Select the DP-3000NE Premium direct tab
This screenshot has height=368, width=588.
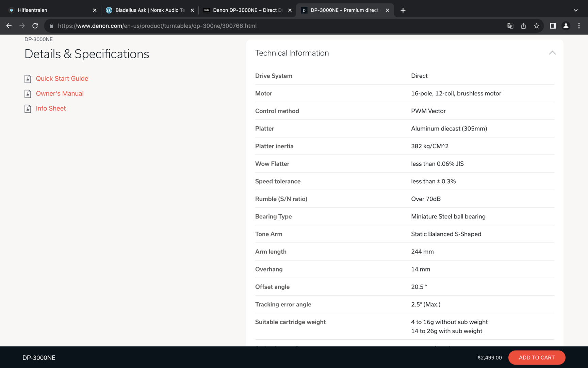point(345,10)
